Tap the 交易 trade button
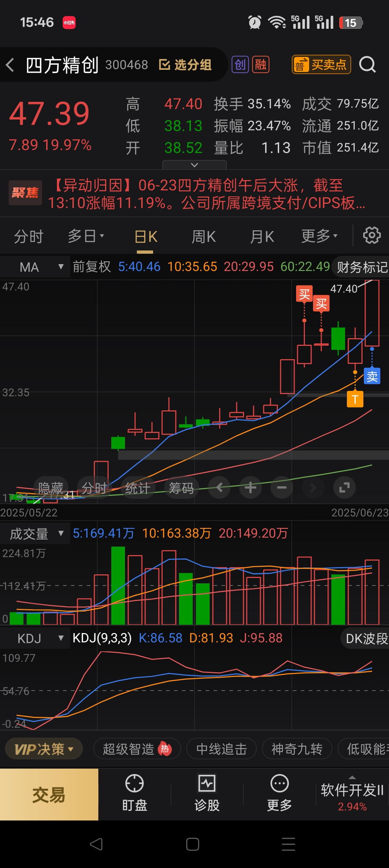 point(49,795)
